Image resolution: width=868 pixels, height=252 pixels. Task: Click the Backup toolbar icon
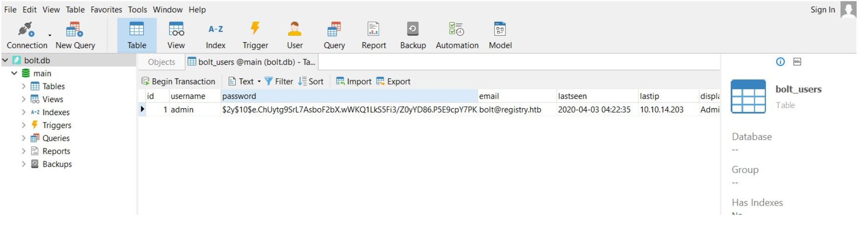pos(413,30)
